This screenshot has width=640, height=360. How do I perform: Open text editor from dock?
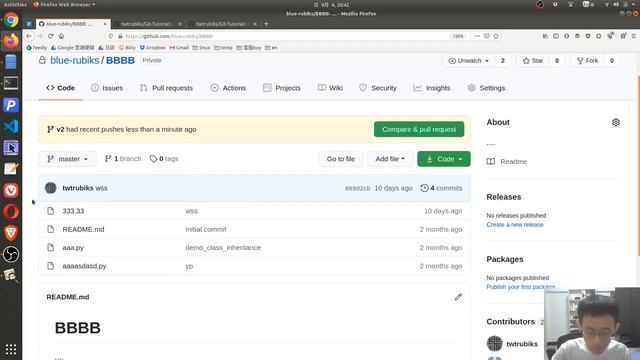[x=11, y=169]
